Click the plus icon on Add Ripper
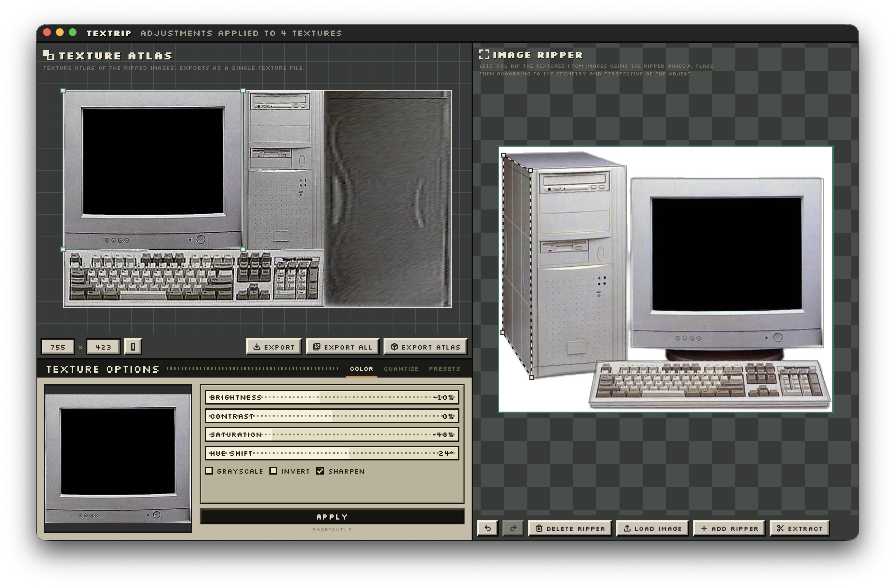The image size is (895, 588). [x=704, y=528]
